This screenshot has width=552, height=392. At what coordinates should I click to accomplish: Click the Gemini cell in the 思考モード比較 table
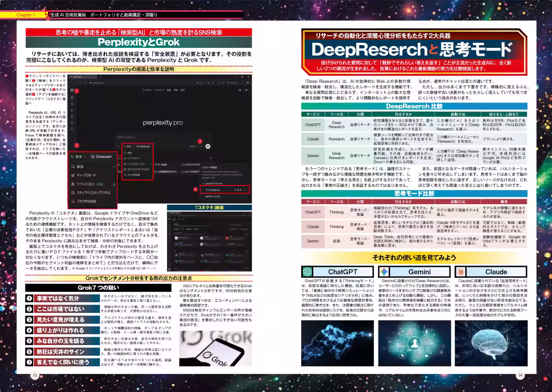tap(313, 241)
